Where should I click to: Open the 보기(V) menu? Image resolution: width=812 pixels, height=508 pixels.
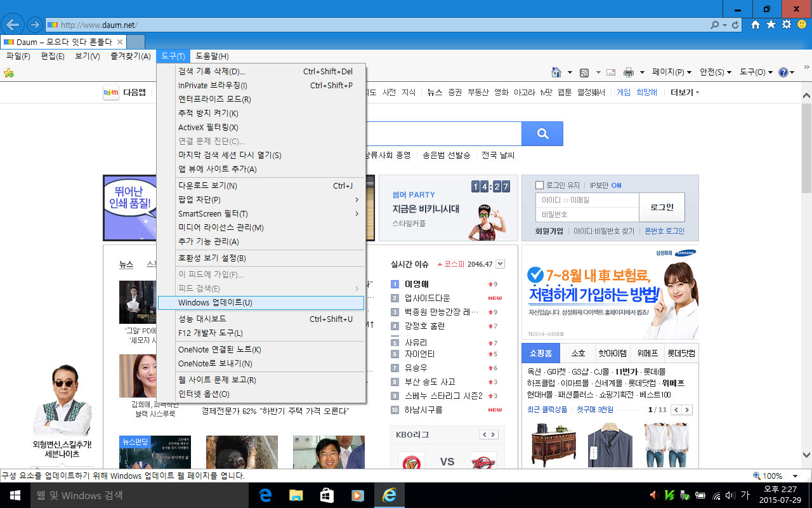(87, 57)
